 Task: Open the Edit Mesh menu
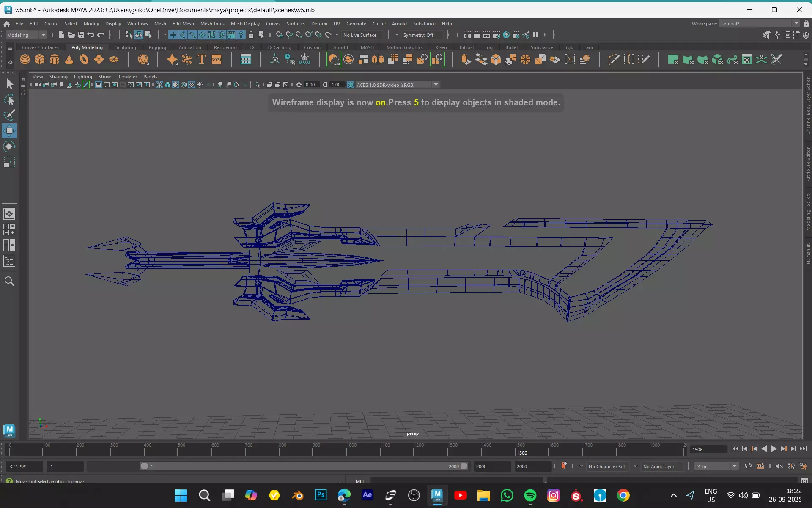click(x=183, y=24)
